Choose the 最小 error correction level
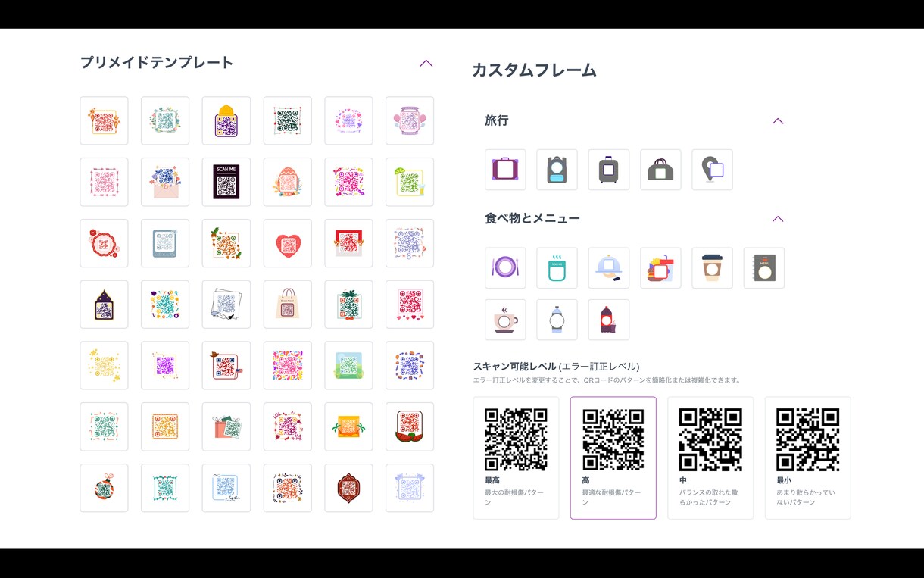The height and width of the screenshot is (578, 924). point(807,458)
